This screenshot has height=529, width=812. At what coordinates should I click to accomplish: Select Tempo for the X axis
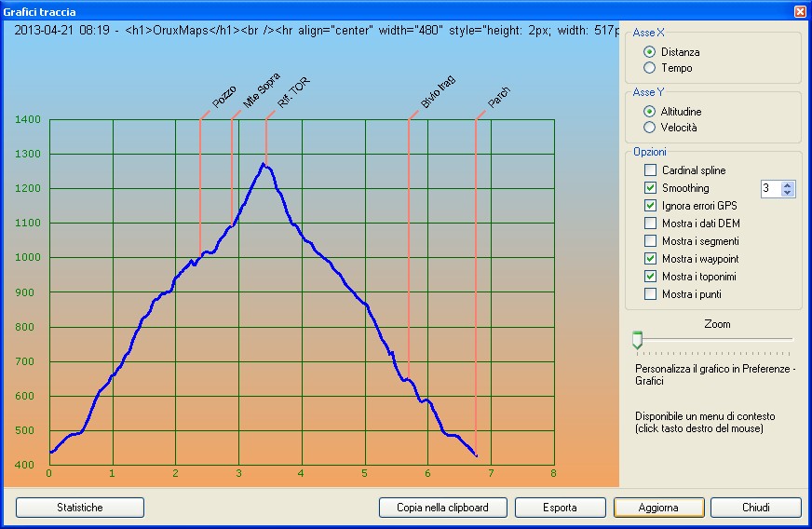[x=650, y=68]
